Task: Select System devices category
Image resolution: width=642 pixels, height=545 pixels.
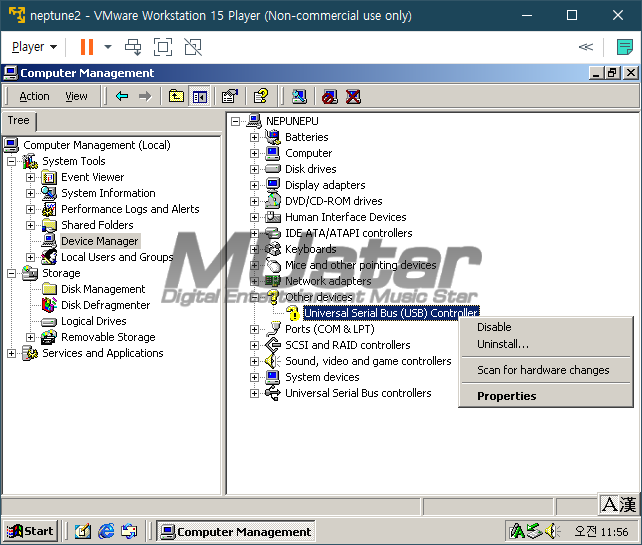Action: coord(322,377)
